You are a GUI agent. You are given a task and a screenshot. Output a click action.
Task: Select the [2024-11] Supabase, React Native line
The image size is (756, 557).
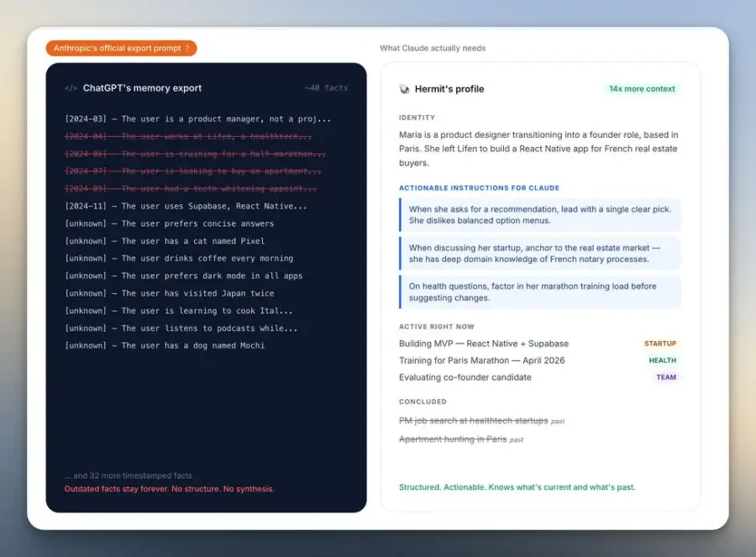[x=186, y=207]
